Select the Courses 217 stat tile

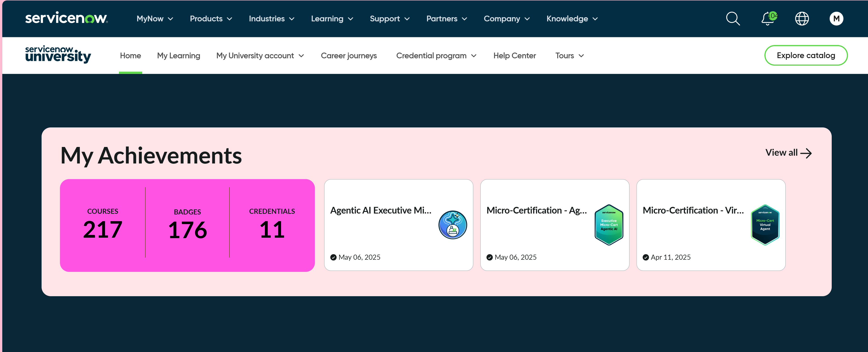(102, 225)
